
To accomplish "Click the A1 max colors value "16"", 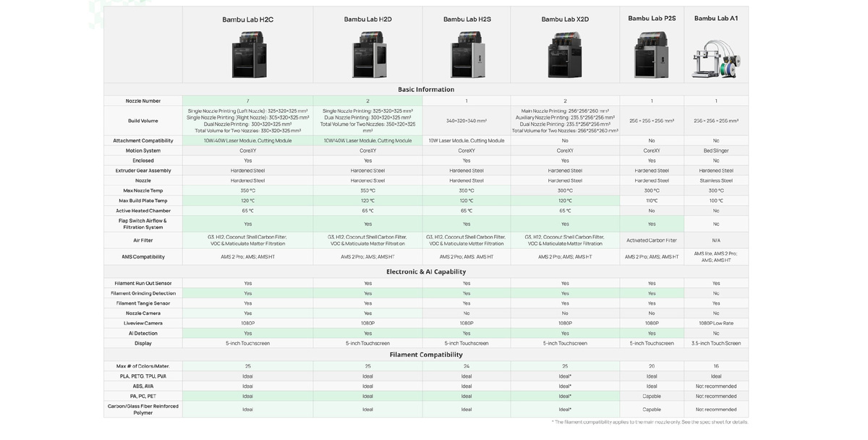I will pos(716,366).
